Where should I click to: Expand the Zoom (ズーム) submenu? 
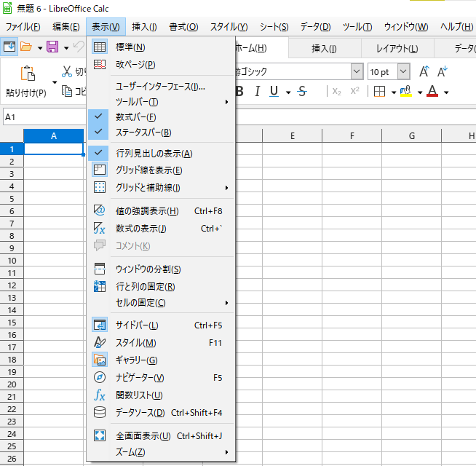coord(161,452)
